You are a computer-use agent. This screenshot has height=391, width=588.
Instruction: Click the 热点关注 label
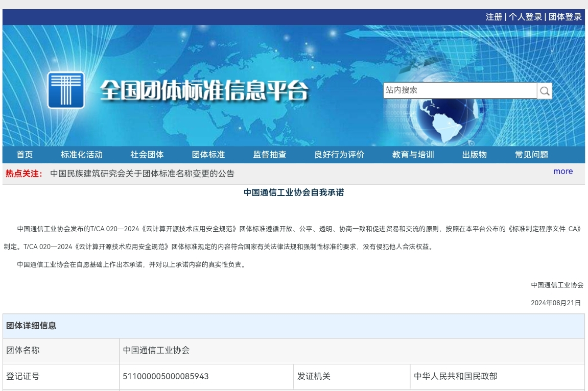24,174
